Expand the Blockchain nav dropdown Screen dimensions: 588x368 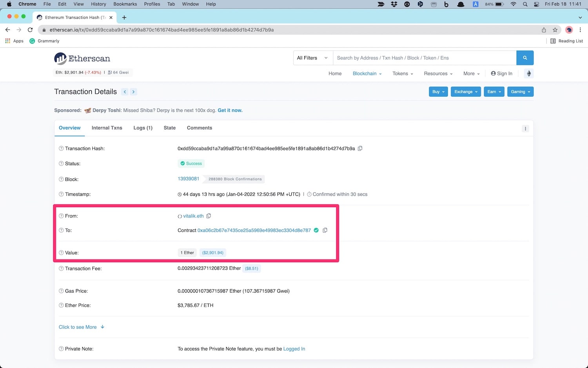tap(367, 73)
